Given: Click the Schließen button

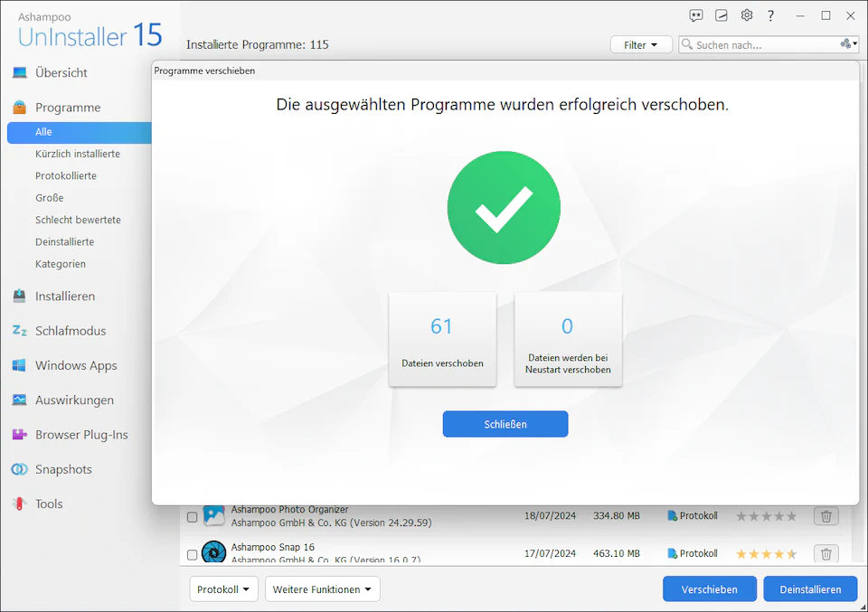Looking at the screenshot, I should [505, 424].
